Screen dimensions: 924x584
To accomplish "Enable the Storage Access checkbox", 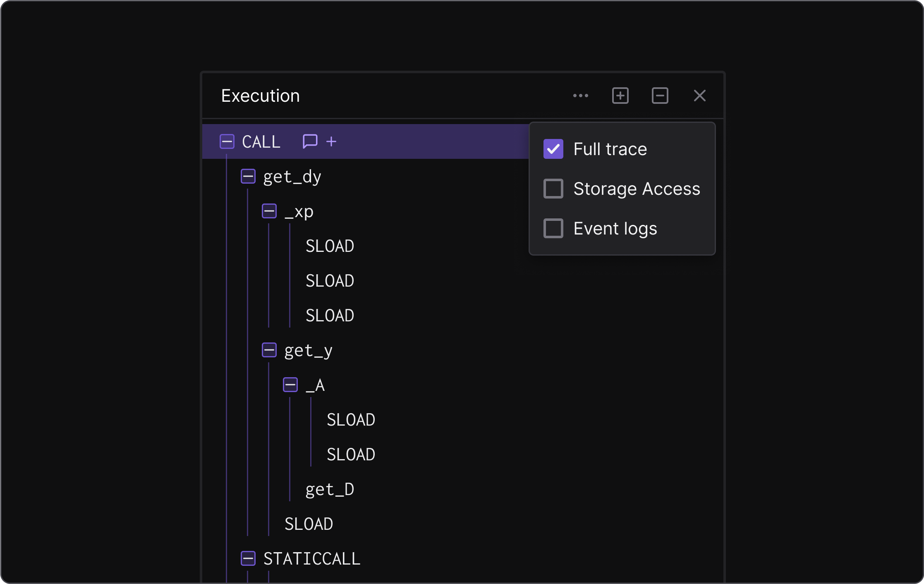I will [x=553, y=189].
